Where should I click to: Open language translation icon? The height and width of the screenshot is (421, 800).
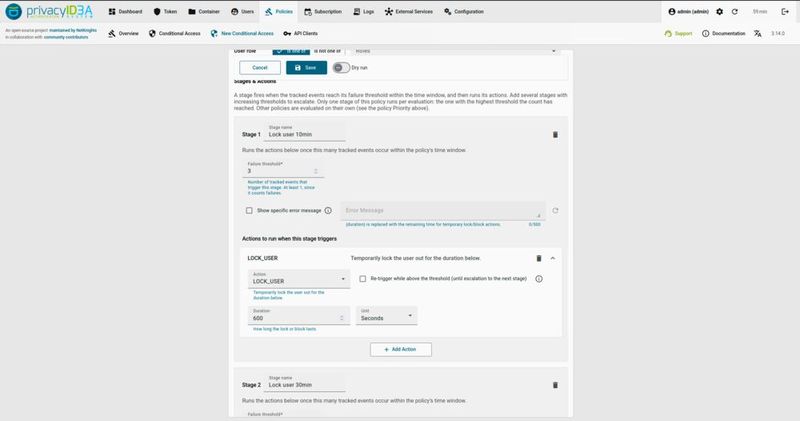click(x=758, y=34)
